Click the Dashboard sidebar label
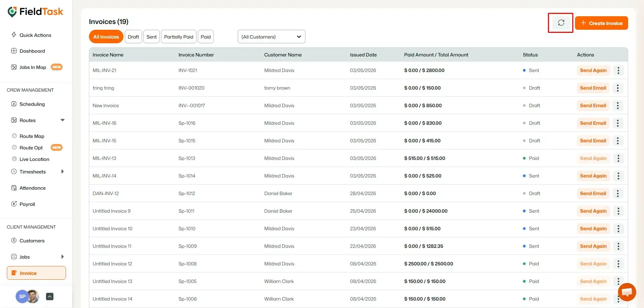The height and width of the screenshot is (308, 644). [x=32, y=51]
